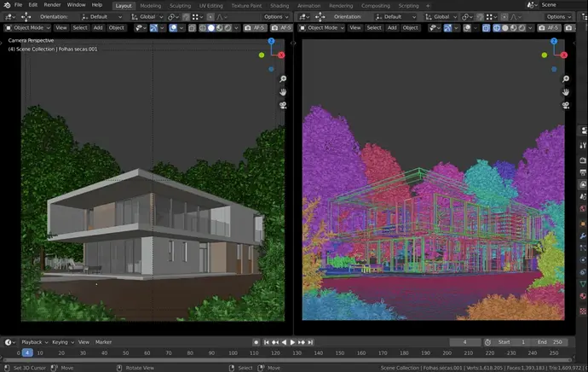This screenshot has height=372, width=588.
Task: Jump to the timeline end frame
Action: click(310, 342)
